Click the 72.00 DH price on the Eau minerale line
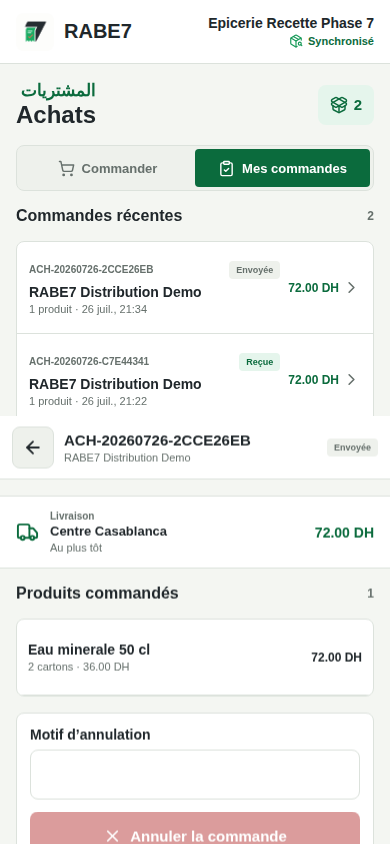This screenshot has width=390, height=844. 336,657
